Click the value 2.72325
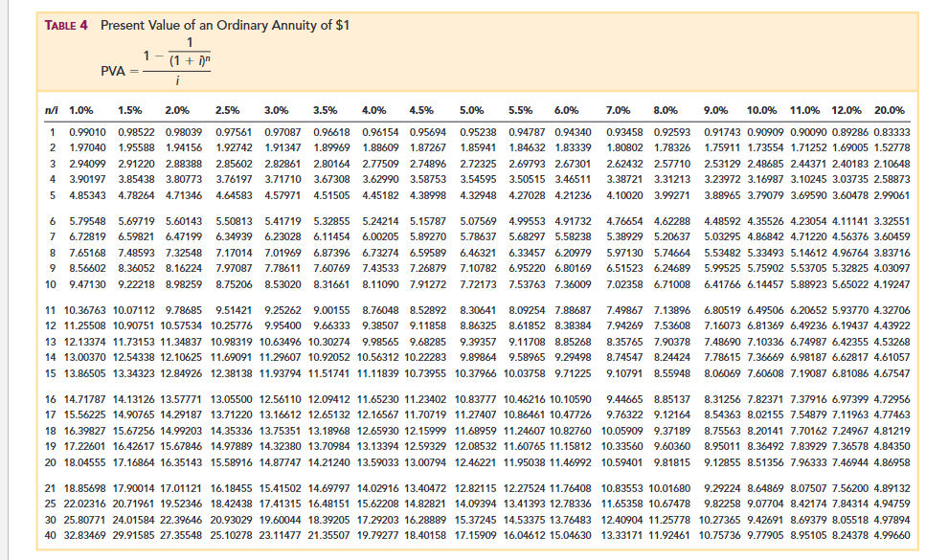The width and height of the screenshot is (926, 560). [479, 164]
